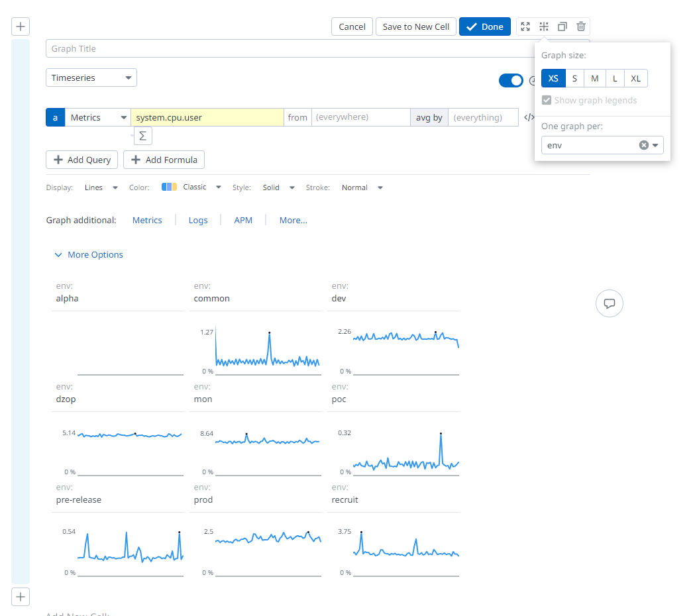Click the plus icon below the cell
The height and width of the screenshot is (616, 693).
click(21, 597)
